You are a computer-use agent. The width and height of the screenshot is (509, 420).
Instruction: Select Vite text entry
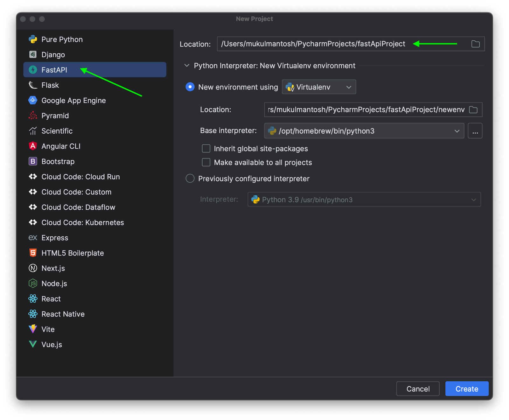click(x=48, y=329)
